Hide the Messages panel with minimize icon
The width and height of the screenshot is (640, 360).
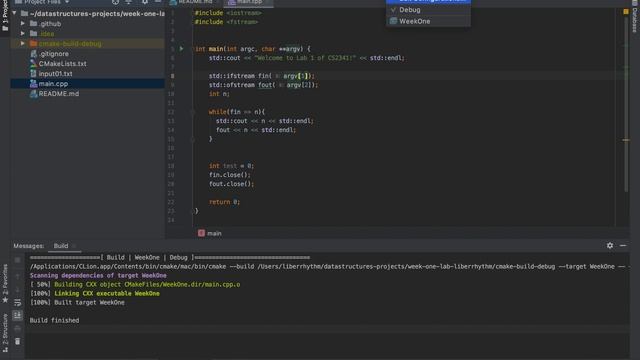click(623, 245)
